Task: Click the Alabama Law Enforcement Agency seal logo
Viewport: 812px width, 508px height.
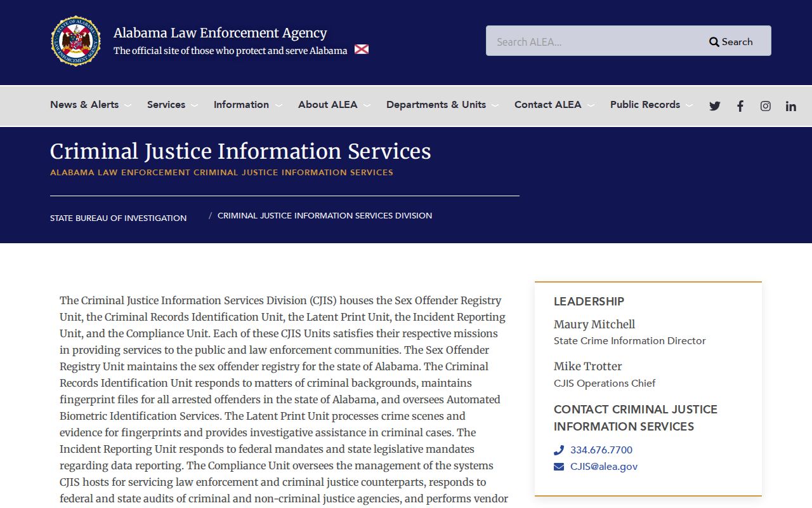Action: 76,41
